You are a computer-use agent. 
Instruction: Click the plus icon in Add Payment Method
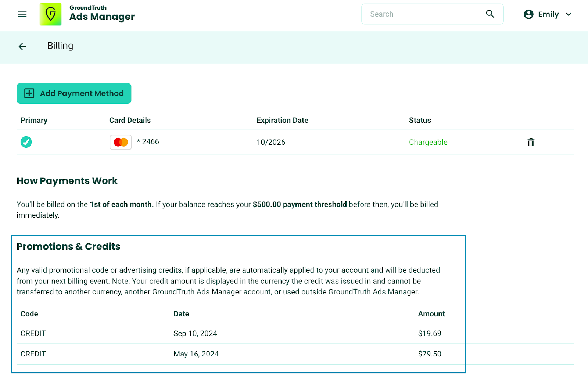click(29, 93)
